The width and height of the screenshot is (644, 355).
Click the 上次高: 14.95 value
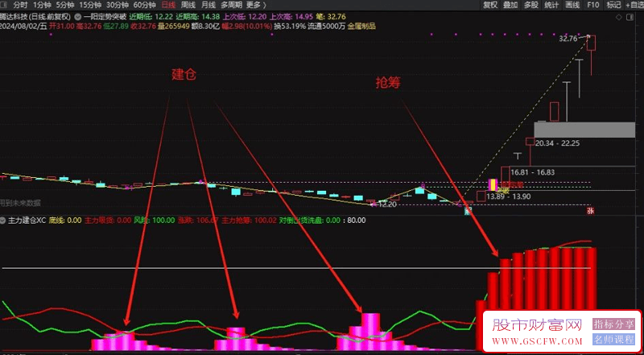(x=291, y=17)
